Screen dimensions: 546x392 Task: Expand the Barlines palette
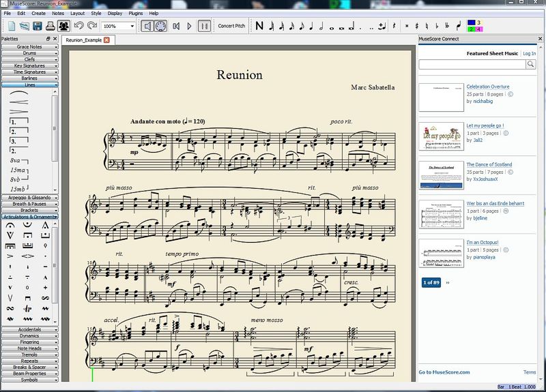(x=29, y=78)
